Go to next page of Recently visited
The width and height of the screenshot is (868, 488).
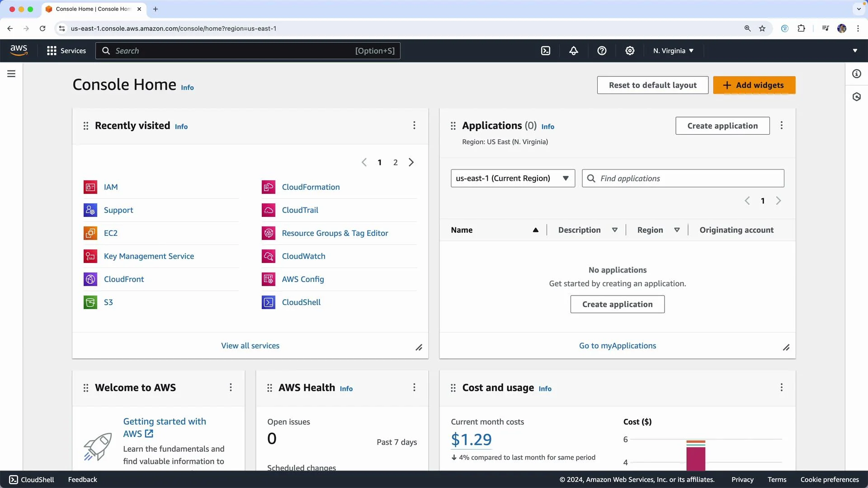pyautogui.click(x=411, y=162)
